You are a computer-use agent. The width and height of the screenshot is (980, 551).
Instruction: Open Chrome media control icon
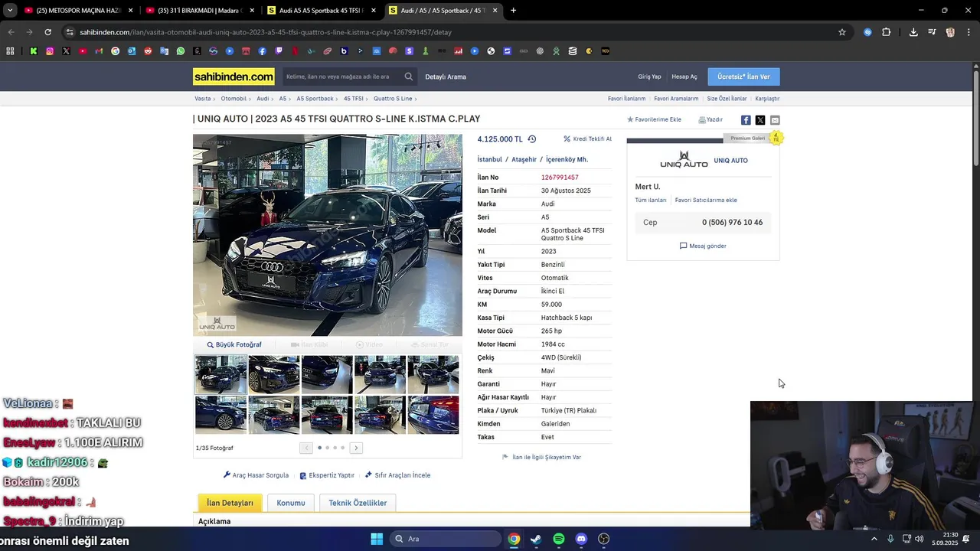(x=932, y=32)
